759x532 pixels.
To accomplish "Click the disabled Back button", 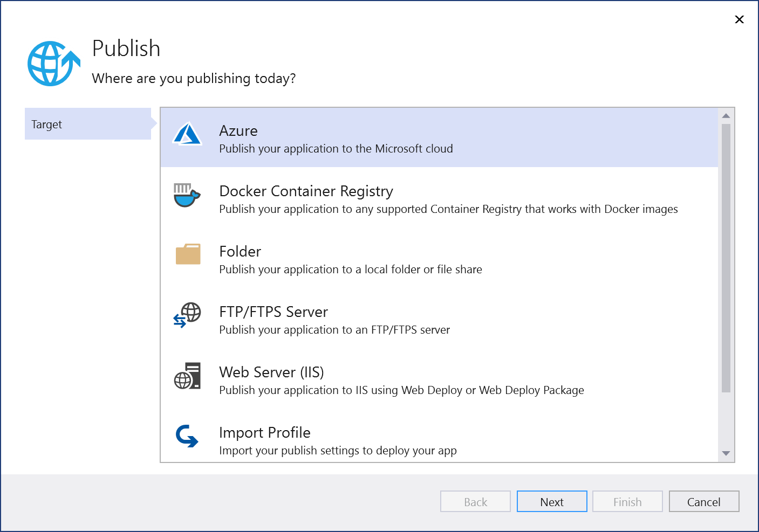I will [475, 501].
